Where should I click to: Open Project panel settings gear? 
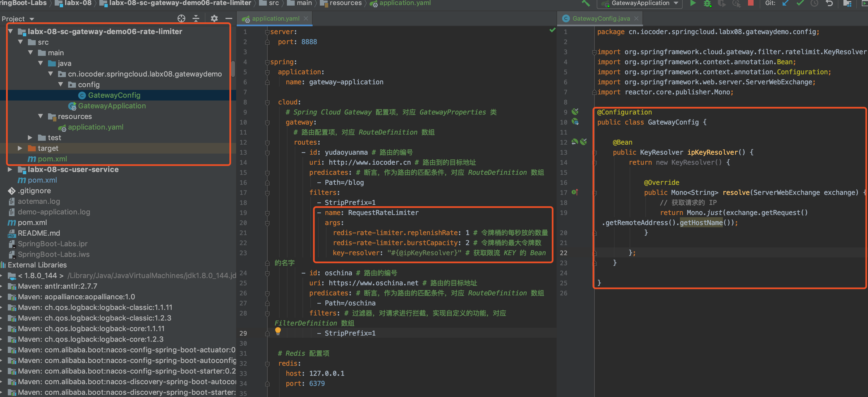click(214, 18)
